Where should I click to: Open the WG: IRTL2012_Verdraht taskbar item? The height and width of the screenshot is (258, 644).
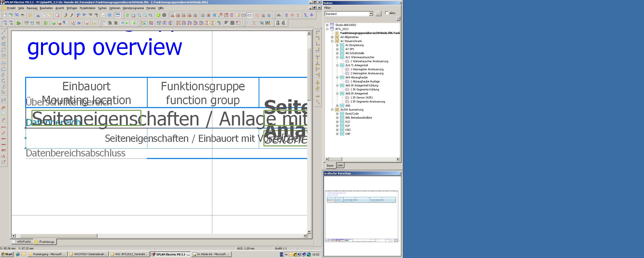(x=130, y=254)
